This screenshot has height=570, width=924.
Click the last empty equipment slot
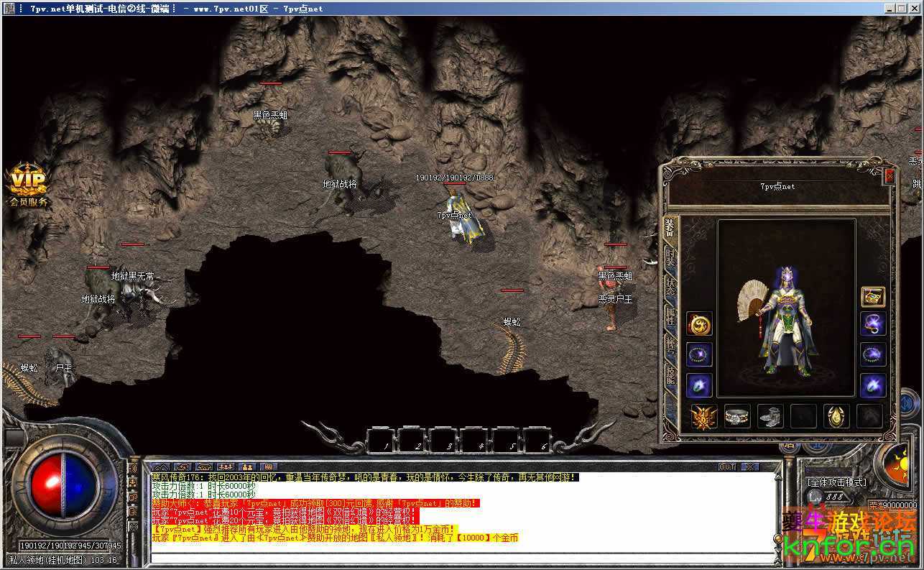point(869,416)
